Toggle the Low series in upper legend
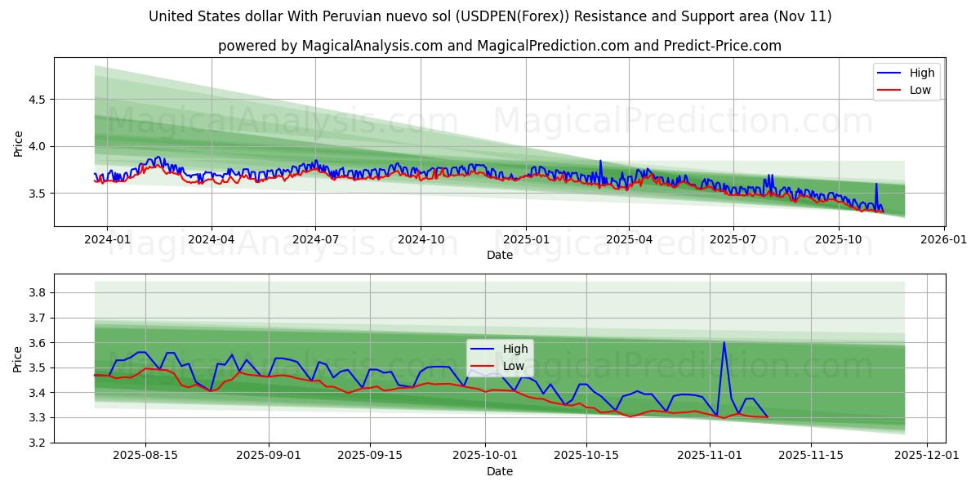This screenshot has height=490, width=980. pos(918,88)
